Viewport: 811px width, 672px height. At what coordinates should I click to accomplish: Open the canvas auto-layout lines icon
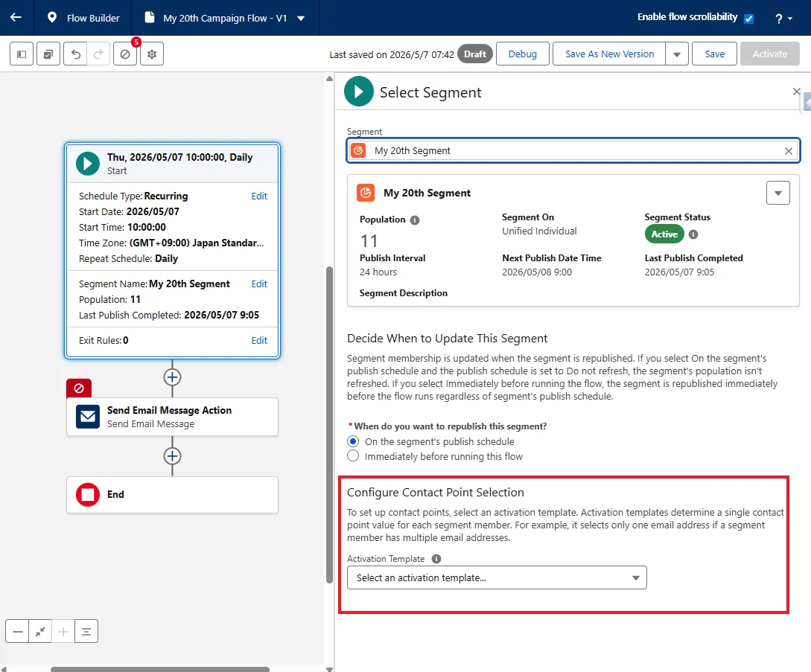(86, 631)
